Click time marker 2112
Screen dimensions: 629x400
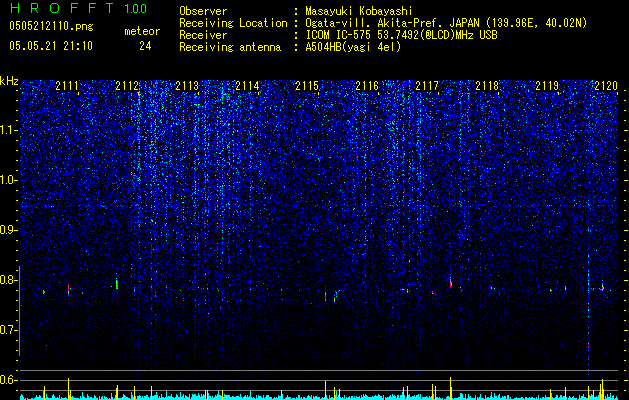[x=127, y=86]
